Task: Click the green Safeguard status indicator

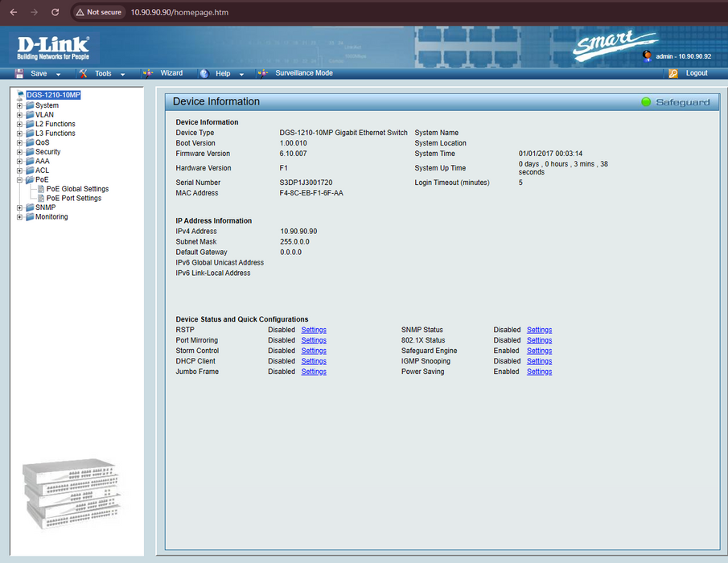Action: [x=646, y=101]
